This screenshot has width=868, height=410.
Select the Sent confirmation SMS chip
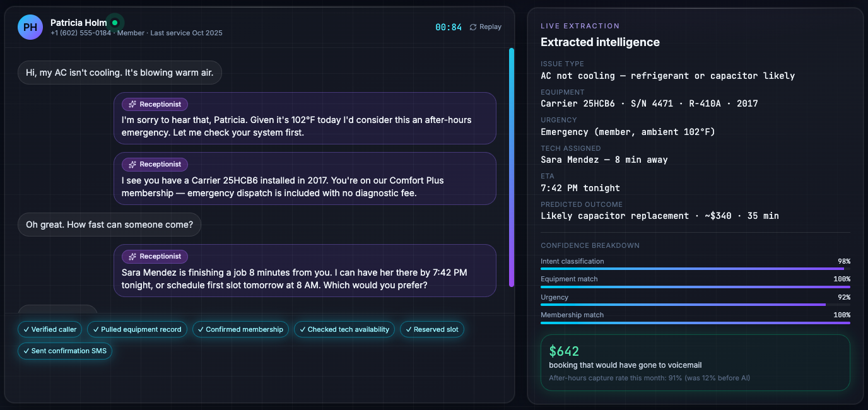65,351
